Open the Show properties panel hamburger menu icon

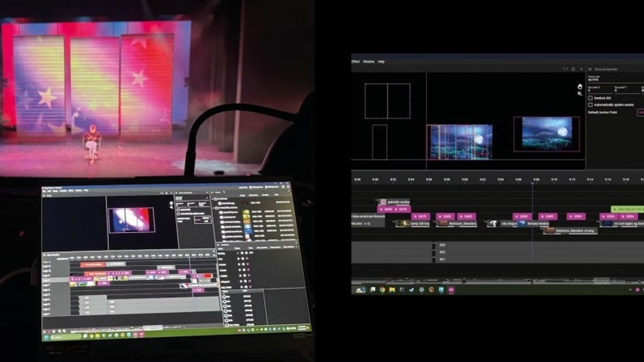pos(590,69)
